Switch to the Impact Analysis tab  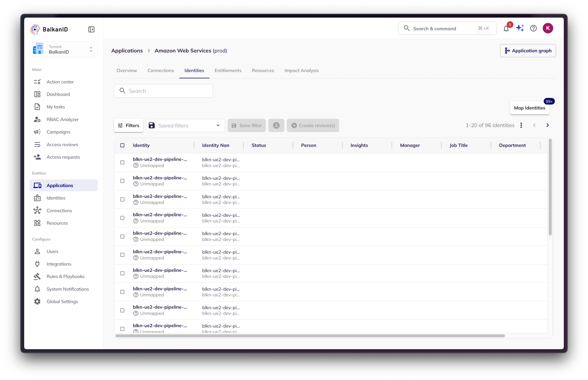pos(302,70)
